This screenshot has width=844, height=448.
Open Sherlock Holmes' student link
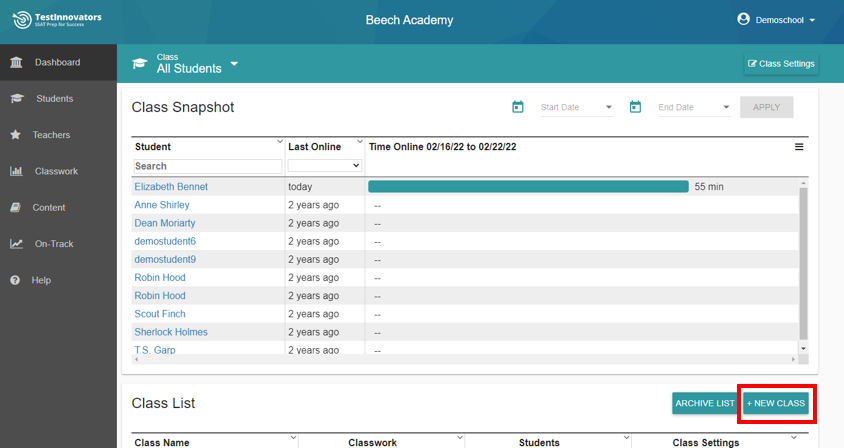point(171,332)
